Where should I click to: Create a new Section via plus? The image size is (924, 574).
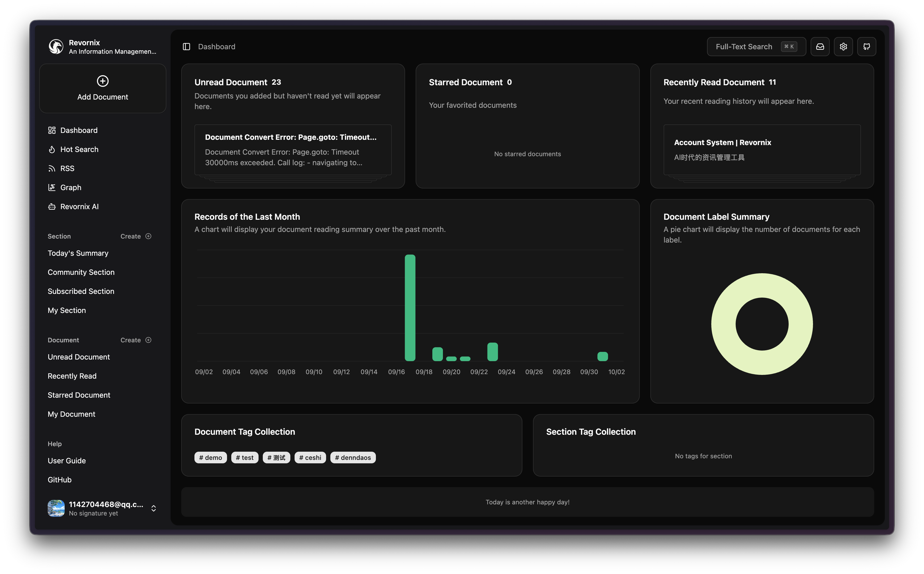click(x=148, y=236)
